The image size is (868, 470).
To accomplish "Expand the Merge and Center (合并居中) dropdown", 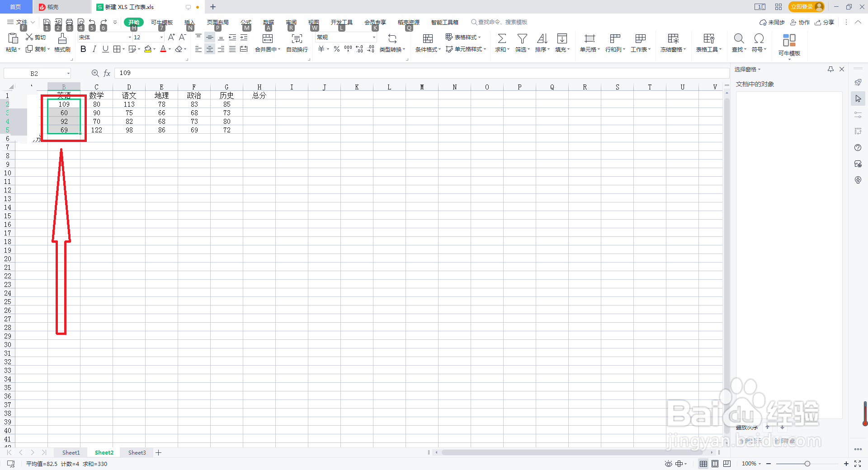I will tap(279, 50).
